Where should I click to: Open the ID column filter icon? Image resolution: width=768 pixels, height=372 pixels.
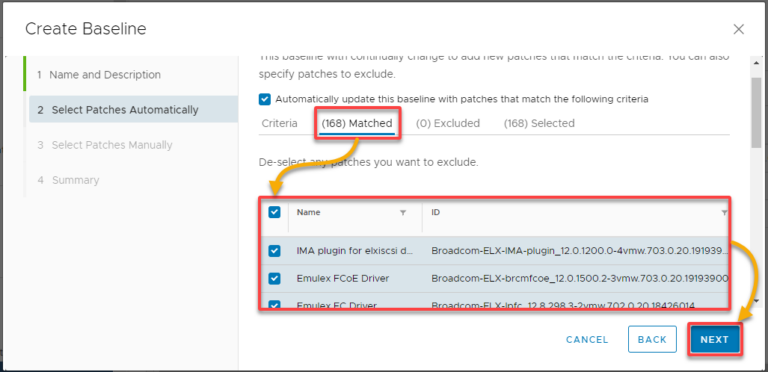pos(724,213)
